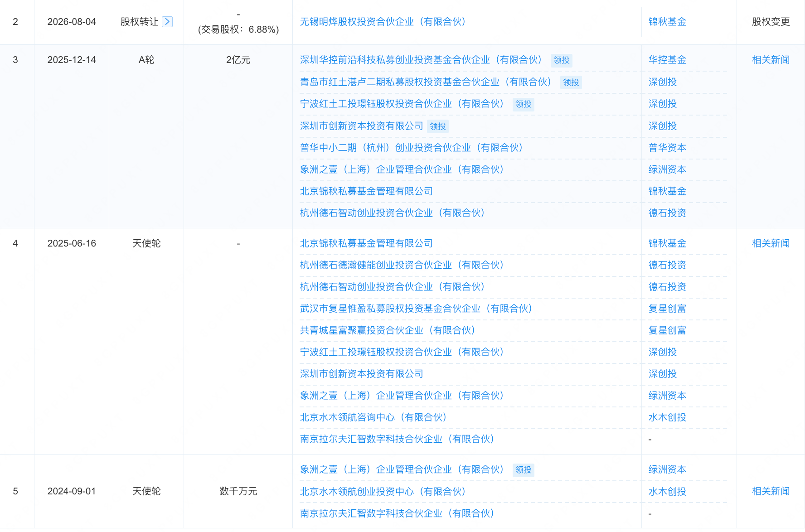Screen dimensions: 805x532
Task: Click the A轮 round label
Action: coord(146,60)
